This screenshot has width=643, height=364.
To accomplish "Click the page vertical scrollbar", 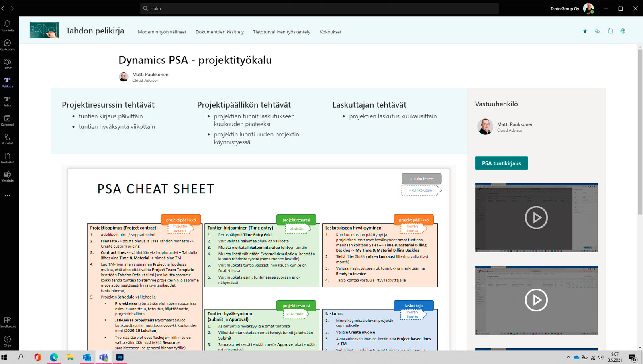I will [x=640, y=132].
